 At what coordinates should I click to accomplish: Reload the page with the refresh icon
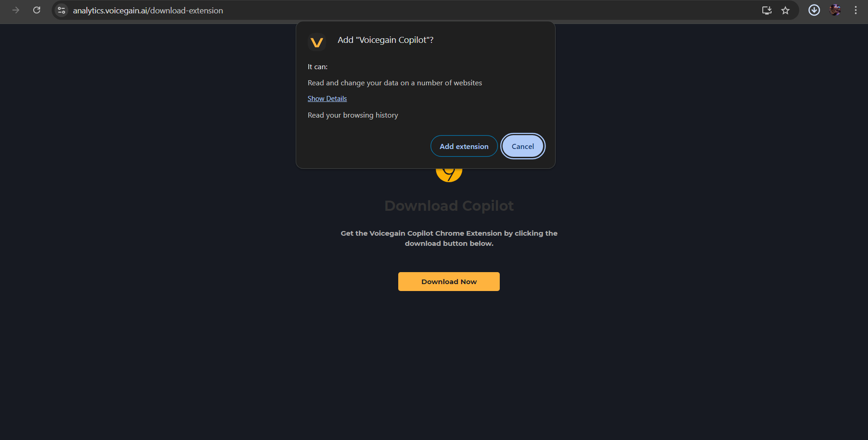(x=37, y=10)
